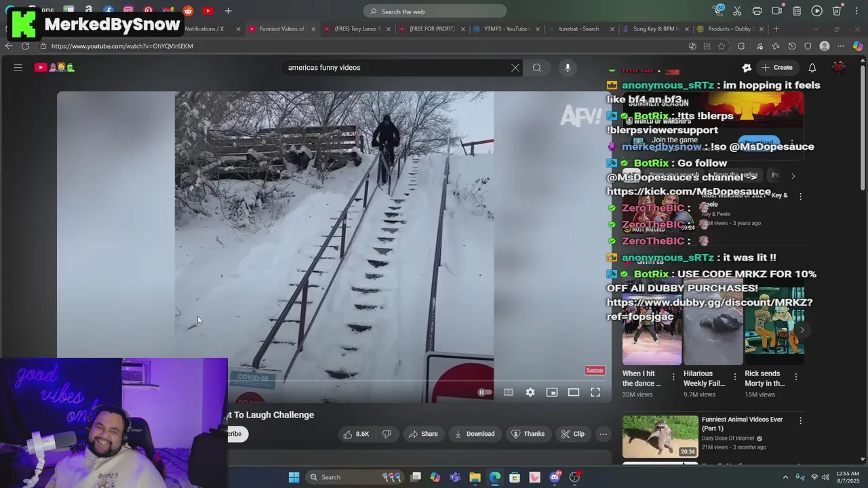Open options for When I hit the dance short
Image resolution: width=868 pixels, height=488 pixels.
673,377
